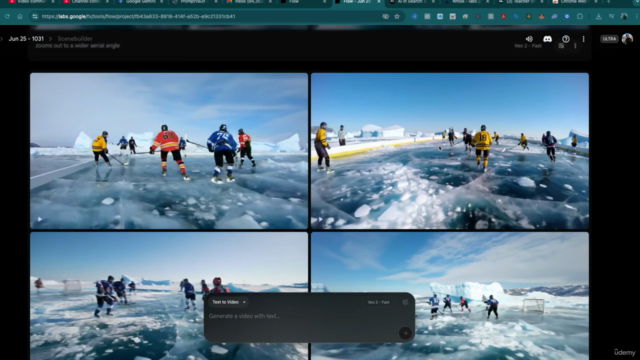Open the Discord community icon
Image resolution: width=640 pixels, height=360 pixels.
547,39
